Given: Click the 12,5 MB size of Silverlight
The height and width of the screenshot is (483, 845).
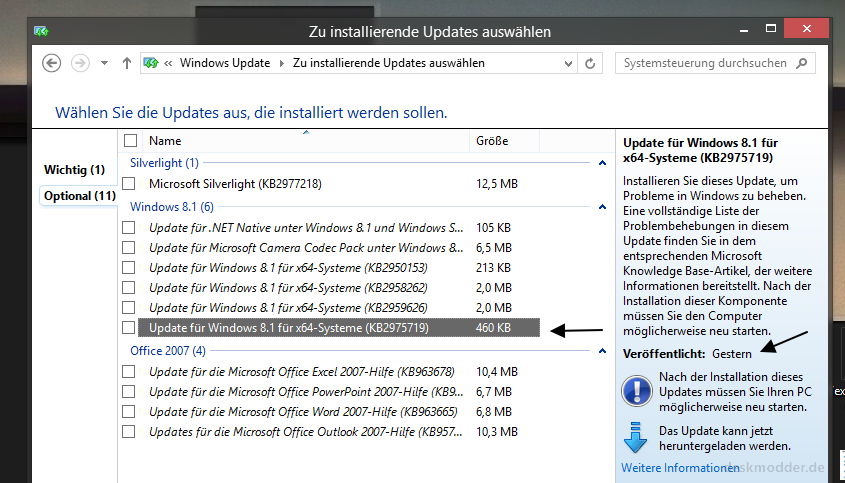Looking at the screenshot, I should 497,184.
